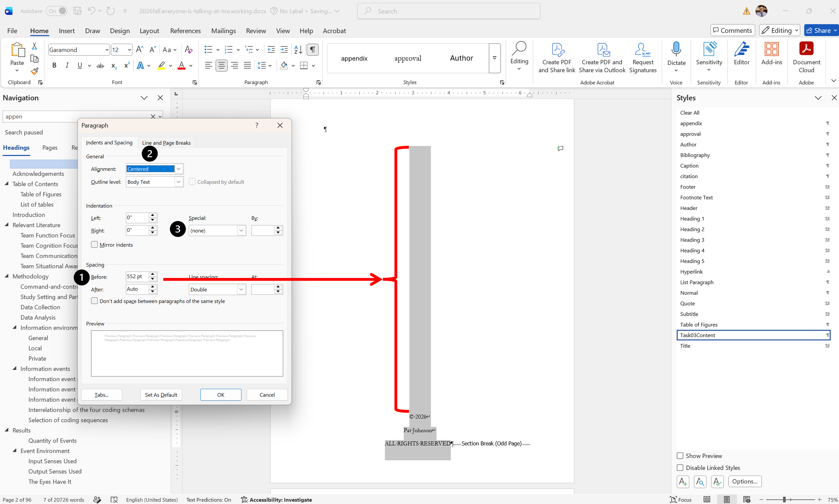Click the Spacing Before input field

pyautogui.click(x=137, y=277)
